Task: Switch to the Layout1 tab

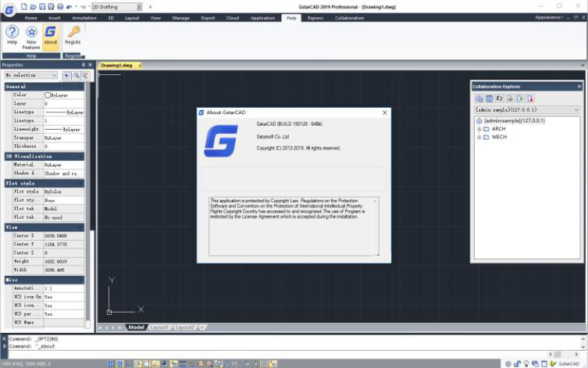Action: 159,327
